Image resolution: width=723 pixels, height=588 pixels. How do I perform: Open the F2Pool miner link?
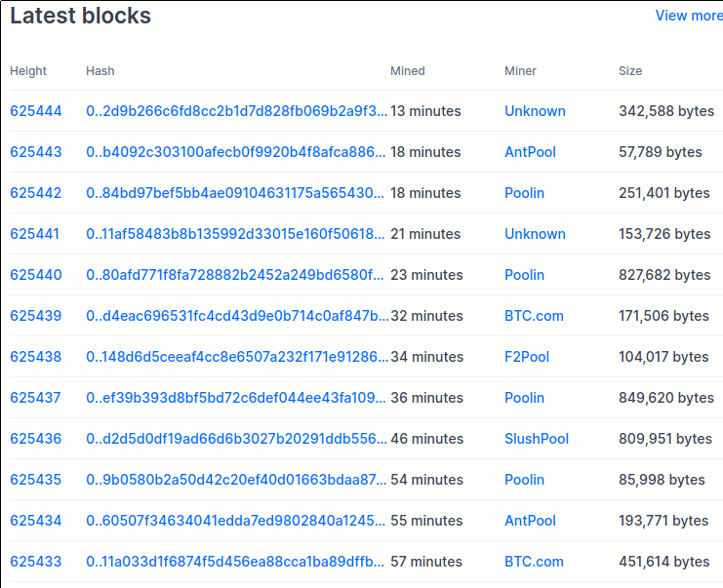coord(527,357)
